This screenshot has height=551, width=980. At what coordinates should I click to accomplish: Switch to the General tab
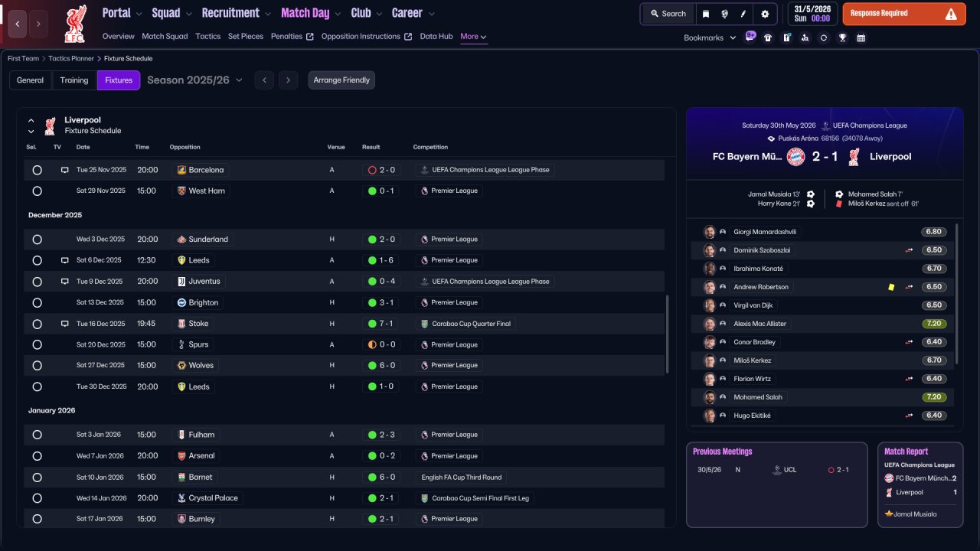click(31, 80)
